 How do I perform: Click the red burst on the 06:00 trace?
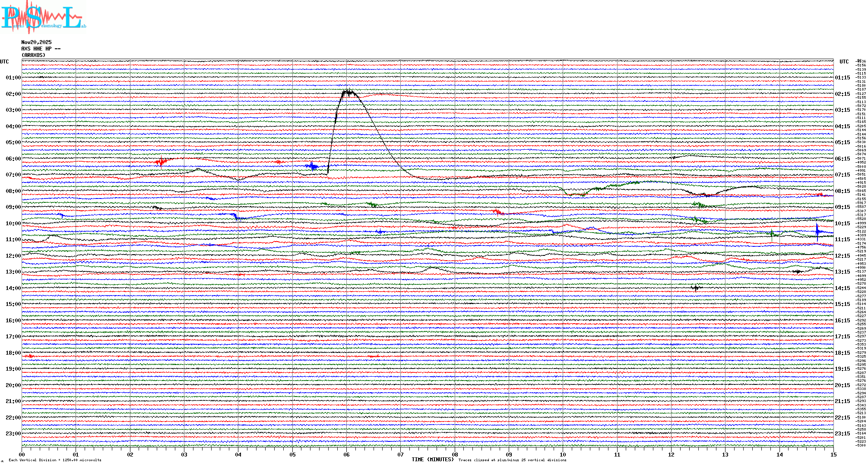pos(161,162)
